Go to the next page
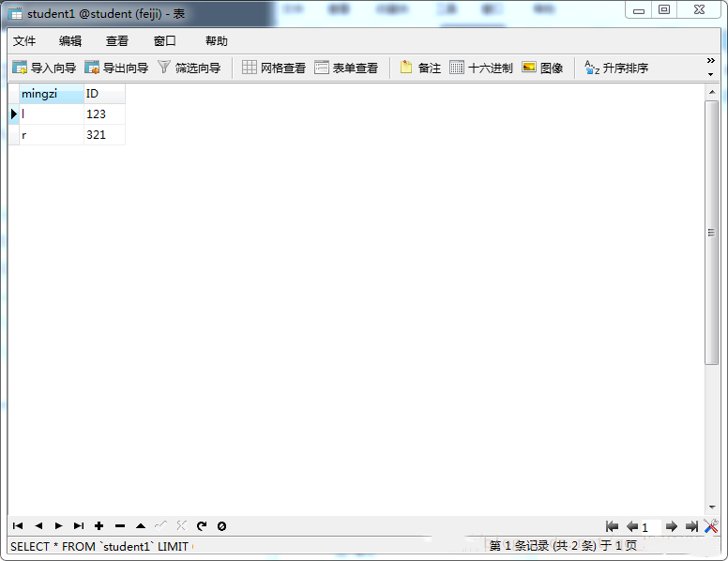The width and height of the screenshot is (728, 561). point(672,526)
